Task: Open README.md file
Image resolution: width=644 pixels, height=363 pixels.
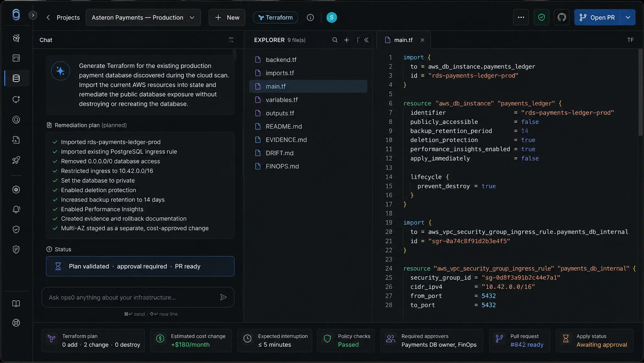Action: [308, 126]
